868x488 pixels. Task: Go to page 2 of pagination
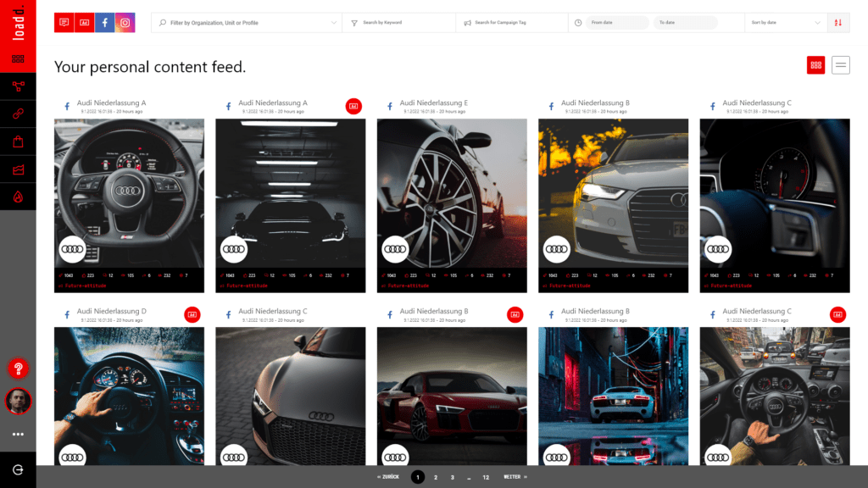pyautogui.click(x=436, y=477)
